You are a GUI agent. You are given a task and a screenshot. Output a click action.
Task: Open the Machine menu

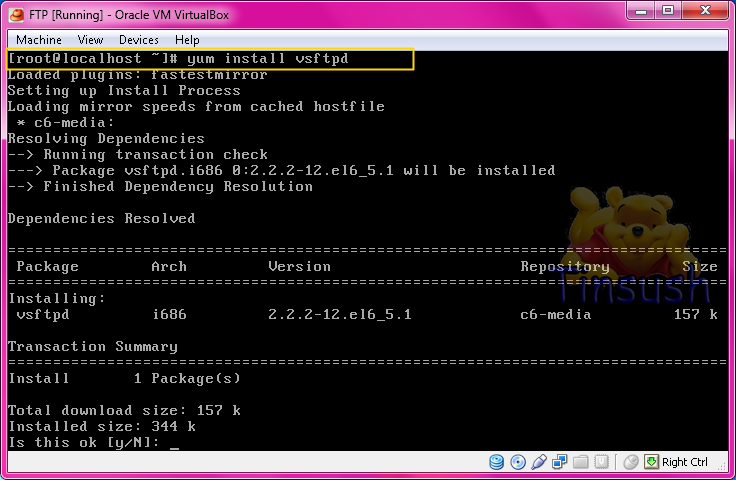click(x=38, y=40)
